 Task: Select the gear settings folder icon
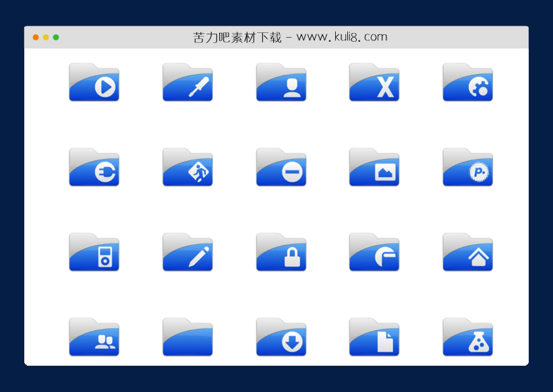pyautogui.click(x=467, y=82)
